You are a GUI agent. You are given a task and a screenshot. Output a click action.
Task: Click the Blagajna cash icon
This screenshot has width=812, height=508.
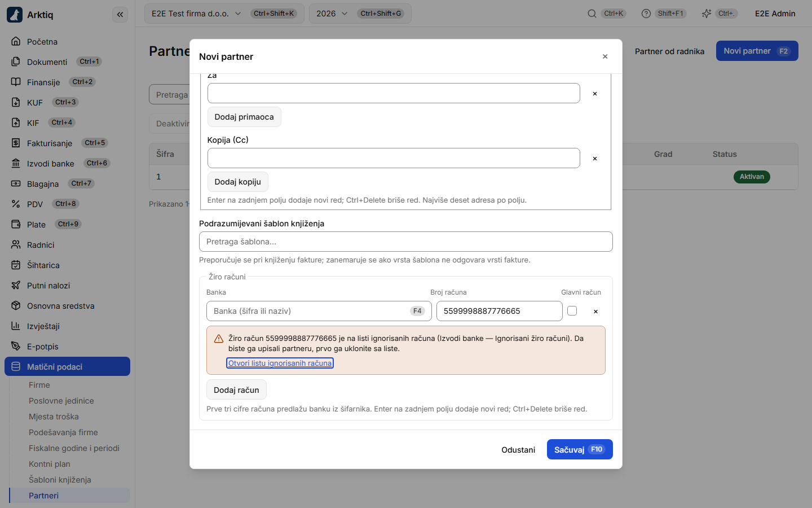16,184
